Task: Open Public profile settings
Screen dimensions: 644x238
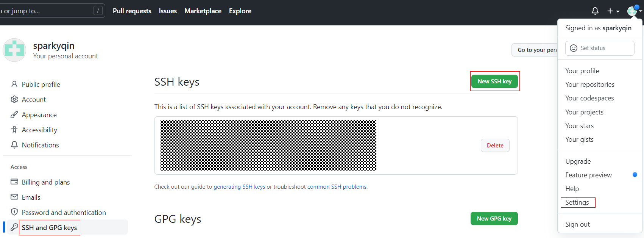Action: (x=41, y=85)
